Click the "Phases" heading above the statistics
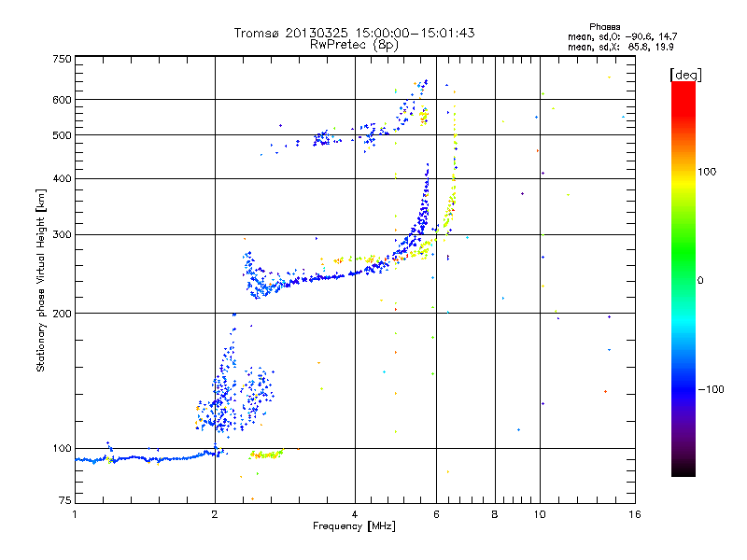Image resolution: width=747 pixels, height=560 pixels. 604,27
